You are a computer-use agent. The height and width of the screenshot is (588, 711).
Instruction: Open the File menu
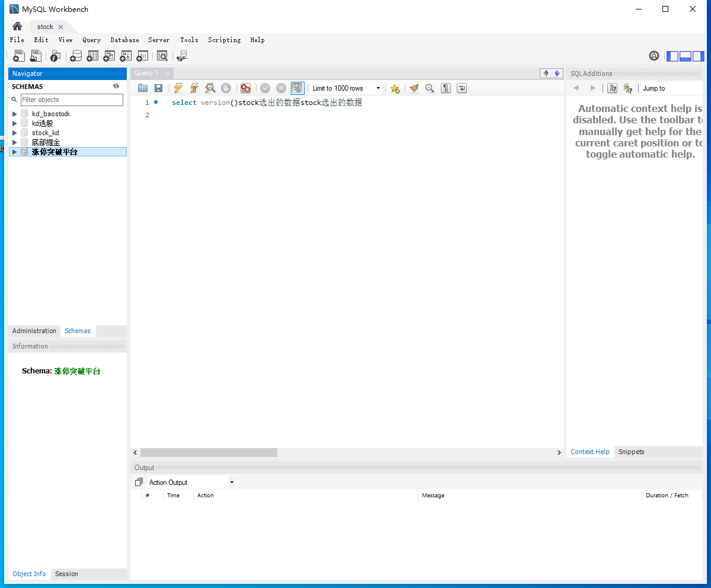pyautogui.click(x=17, y=40)
